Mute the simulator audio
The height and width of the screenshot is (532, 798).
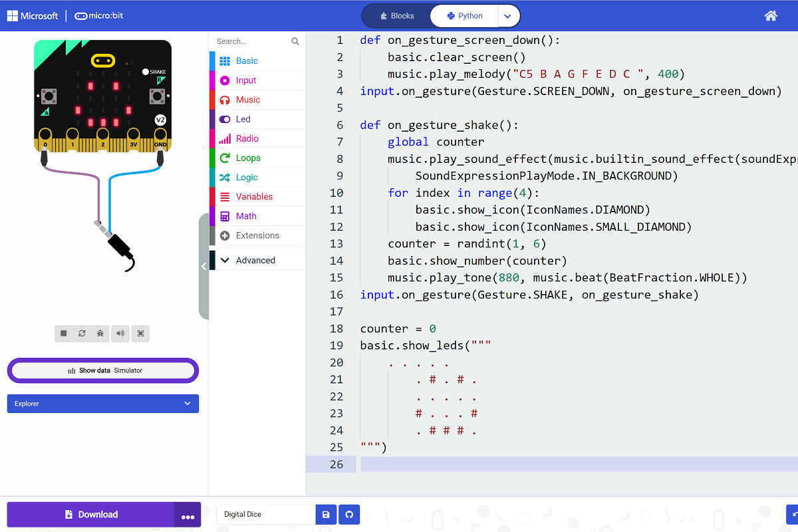(120, 333)
